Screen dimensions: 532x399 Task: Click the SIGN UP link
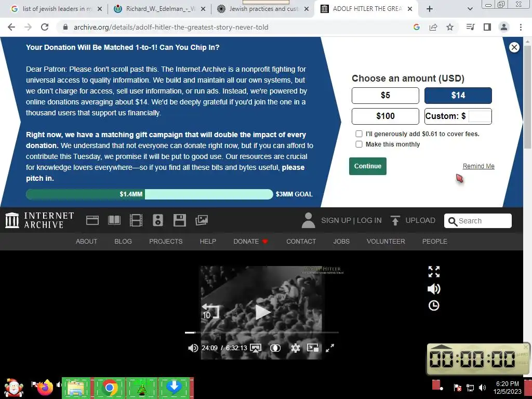click(x=336, y=220)
